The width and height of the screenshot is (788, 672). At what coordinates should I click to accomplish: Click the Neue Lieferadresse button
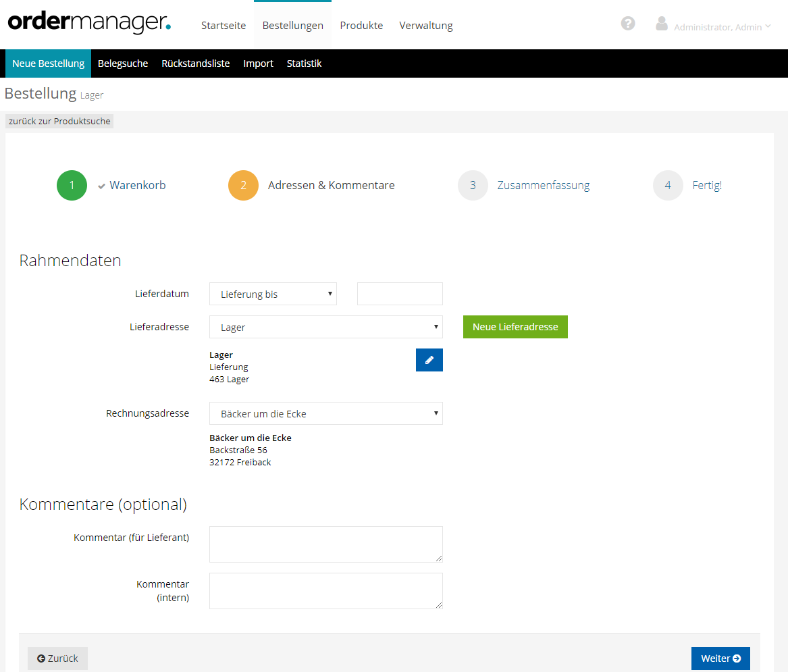click(x=515, y=327)
